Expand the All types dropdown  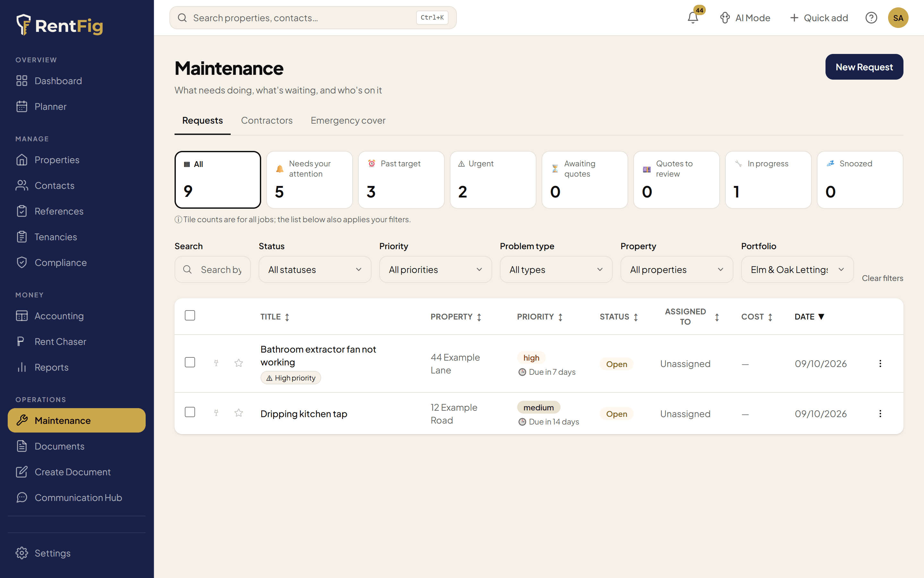coord(556,269)
